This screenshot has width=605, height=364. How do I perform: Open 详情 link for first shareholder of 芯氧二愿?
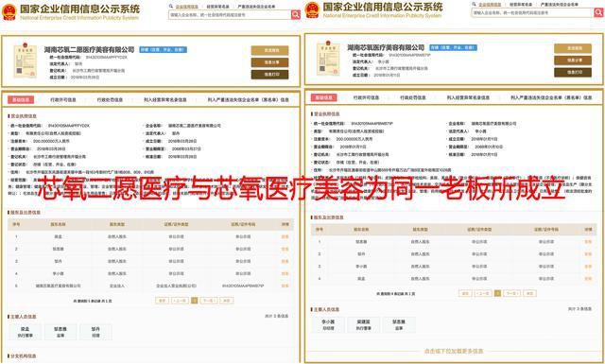(285, 236)
